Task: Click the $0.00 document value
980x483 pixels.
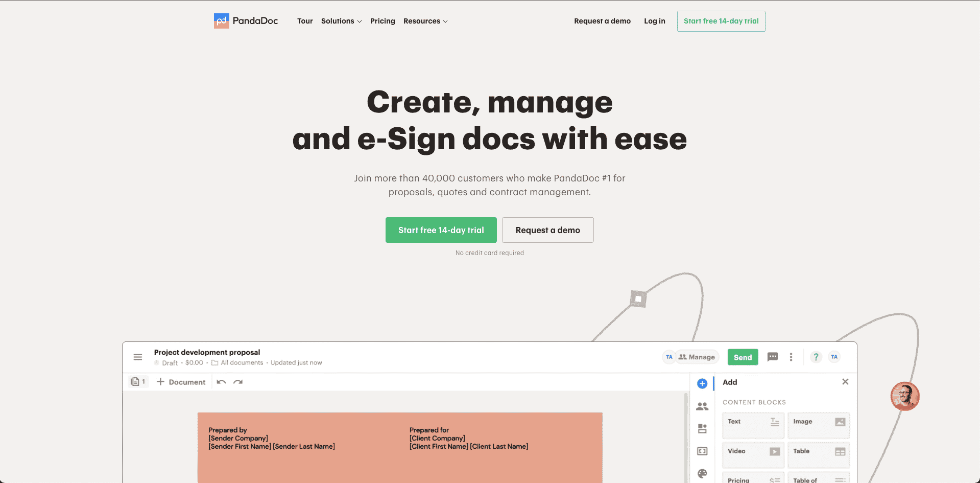Action: pyautogui.click(x=194, y=363)
